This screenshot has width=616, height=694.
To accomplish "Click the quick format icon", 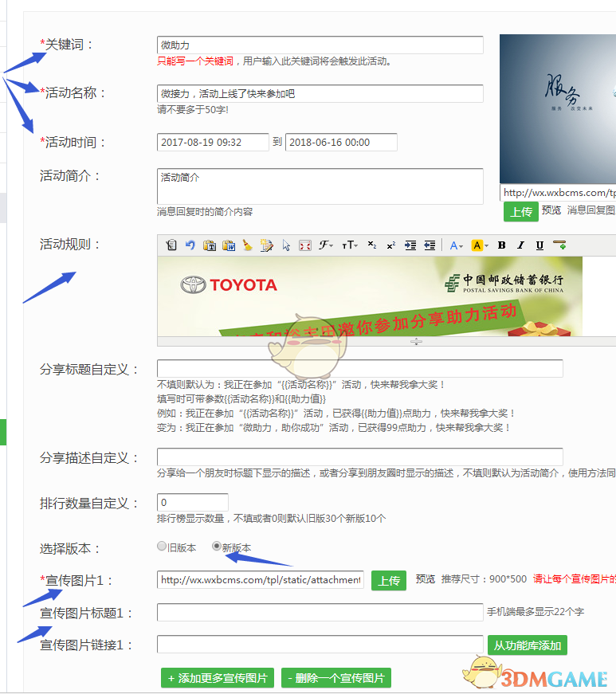I will coord(267,245).
